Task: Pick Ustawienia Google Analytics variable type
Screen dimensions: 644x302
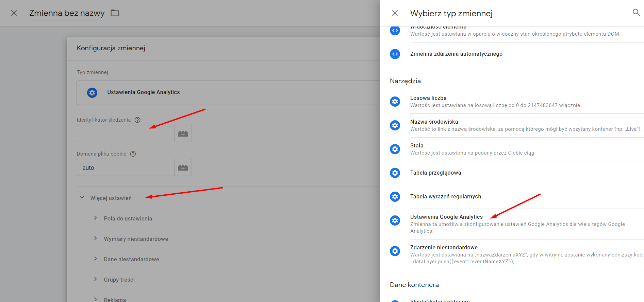Action: tap(446, 217)
